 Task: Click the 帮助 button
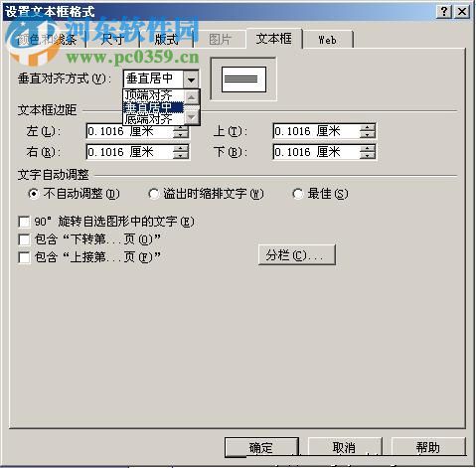(428, 447)
